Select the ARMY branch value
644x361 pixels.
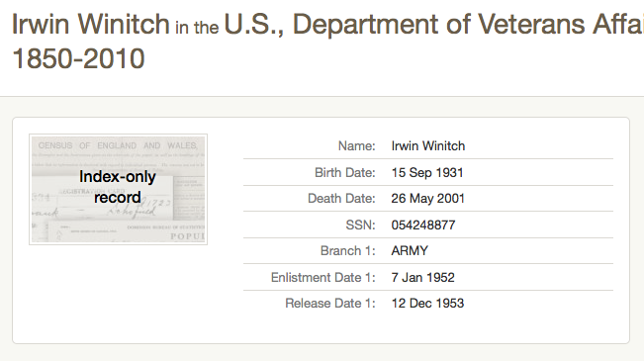410,250
